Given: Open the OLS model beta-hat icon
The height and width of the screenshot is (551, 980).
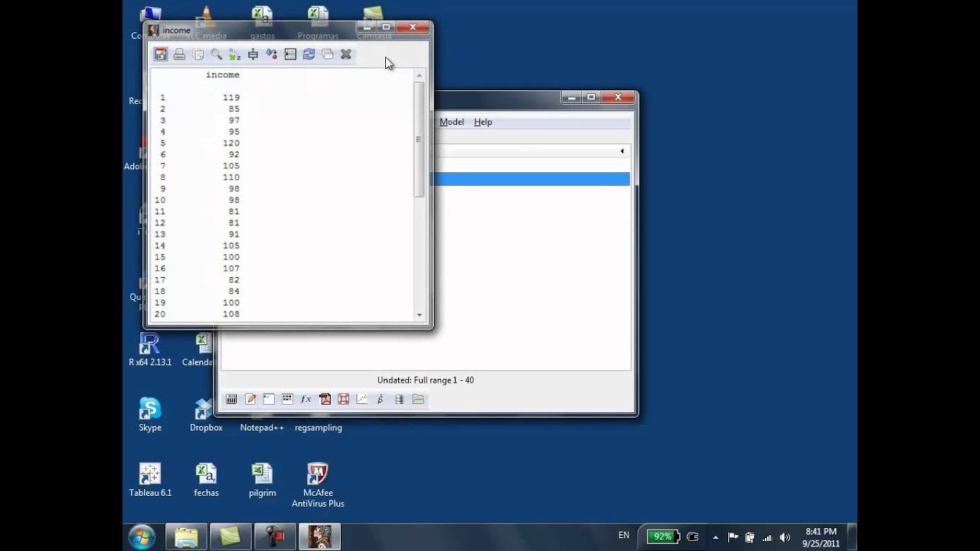Looking at the screenshot, I should tap(381, 399).
